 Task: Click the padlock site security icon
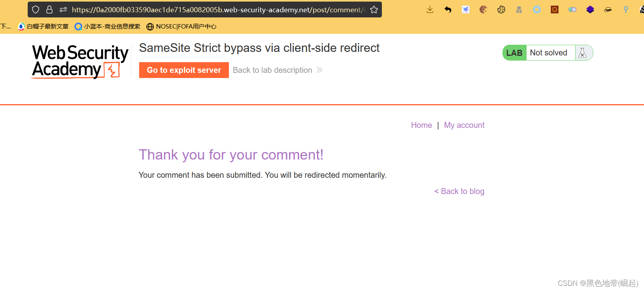pos(49,10)
